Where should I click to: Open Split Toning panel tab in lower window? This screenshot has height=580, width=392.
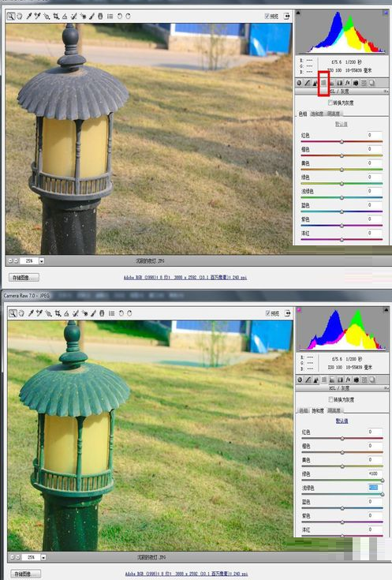coord(332,380)
